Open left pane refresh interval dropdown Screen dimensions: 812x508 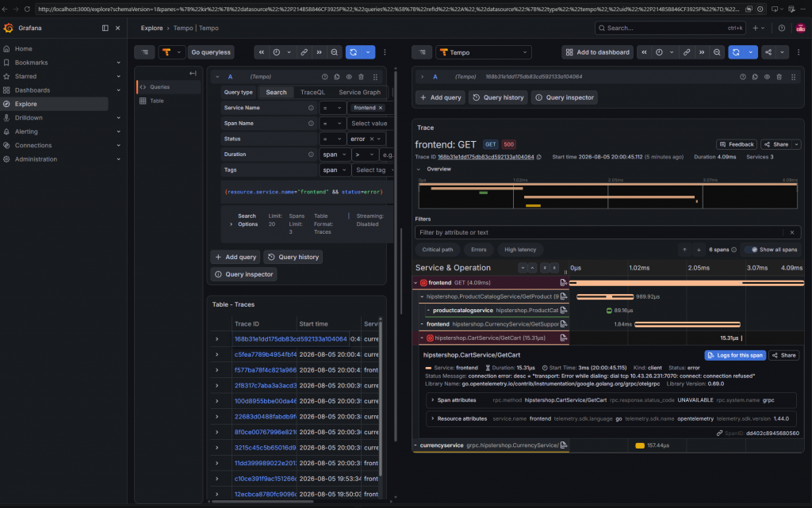coord(368,52)
